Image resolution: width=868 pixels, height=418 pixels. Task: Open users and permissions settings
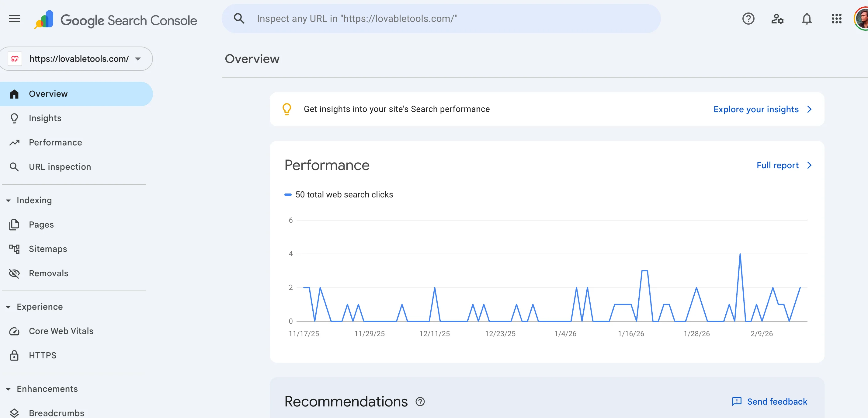pyautogui.click(x=777, y=19)
